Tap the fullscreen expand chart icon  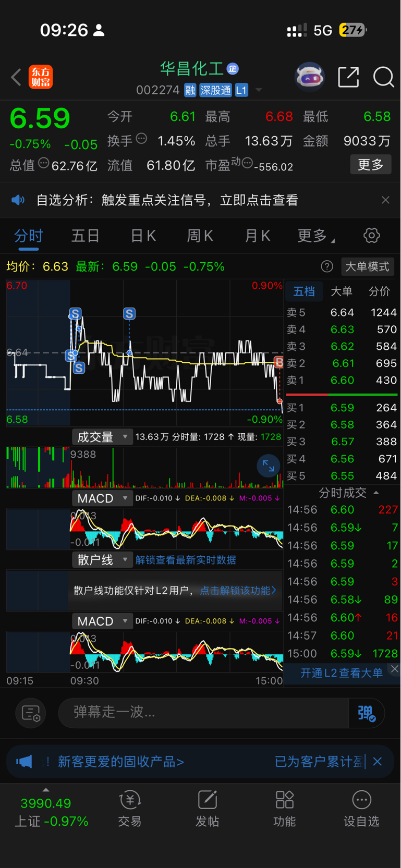point(269,466)
